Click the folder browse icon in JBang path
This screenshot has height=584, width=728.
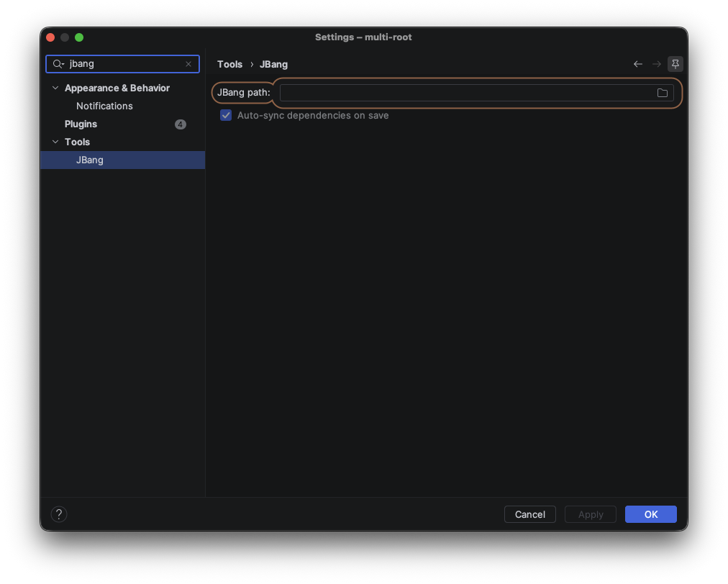click(662, 93)
